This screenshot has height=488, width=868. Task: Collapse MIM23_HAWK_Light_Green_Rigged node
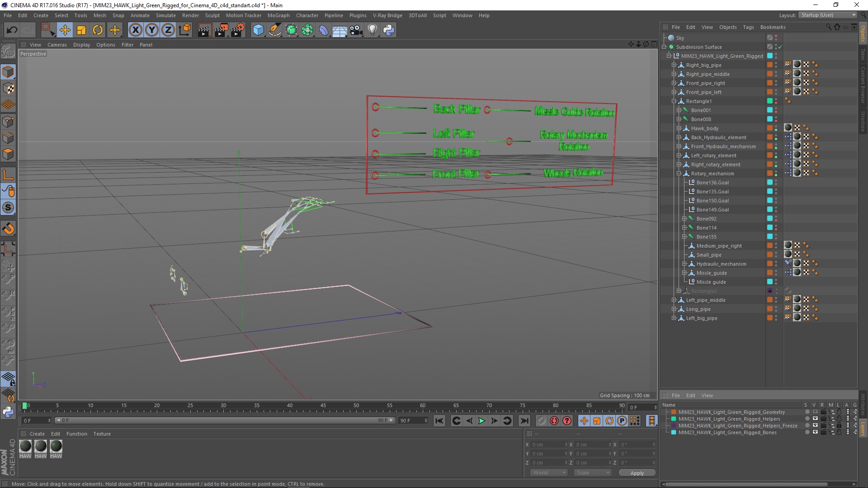click(669, 56)
